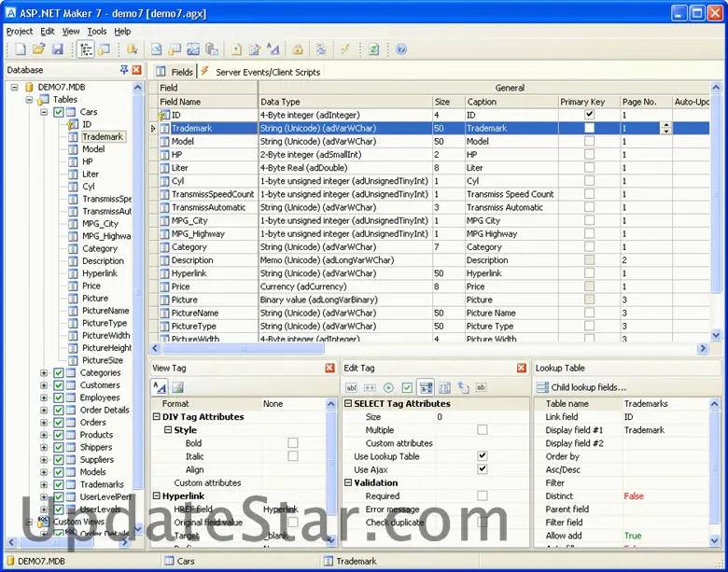Screen dimensions: 728x572
Task: Close the Edit Tag panel
Action: [x=522, y=368]
